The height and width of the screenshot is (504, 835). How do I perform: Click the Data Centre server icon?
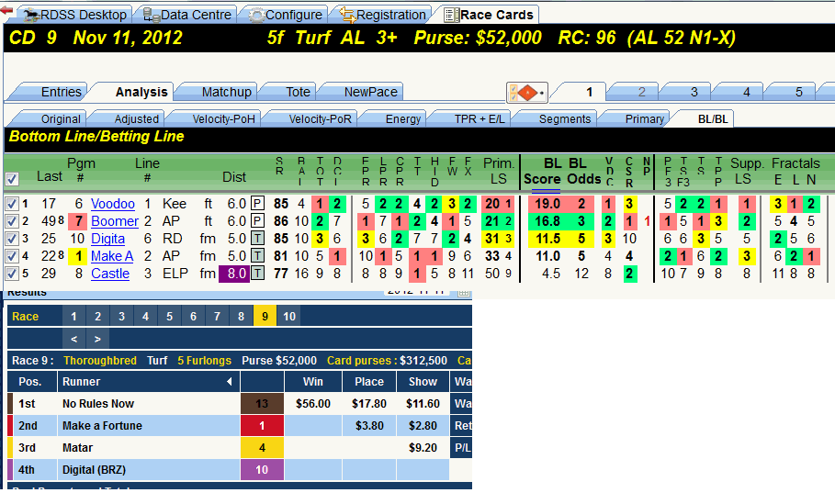[x=152, y=16]
